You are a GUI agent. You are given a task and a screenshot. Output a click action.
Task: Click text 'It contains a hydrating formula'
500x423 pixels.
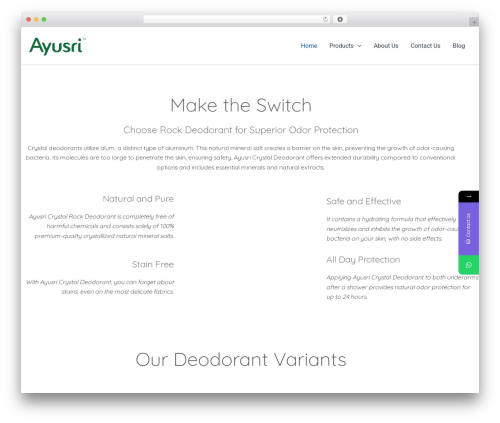point(392,229)
